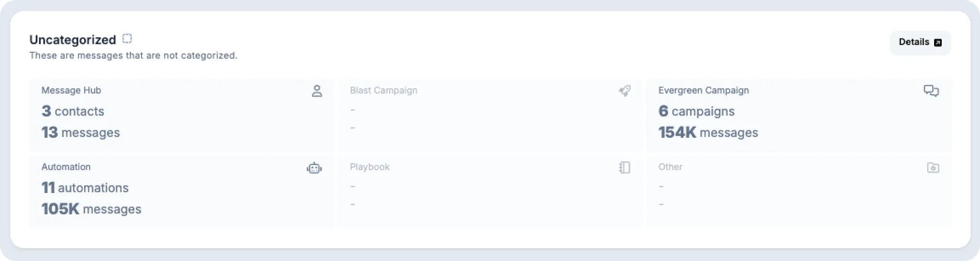Viewport: 980px width, 261px height.
Task: Select the Blast Campaign card label
Action: pos(383,91)
